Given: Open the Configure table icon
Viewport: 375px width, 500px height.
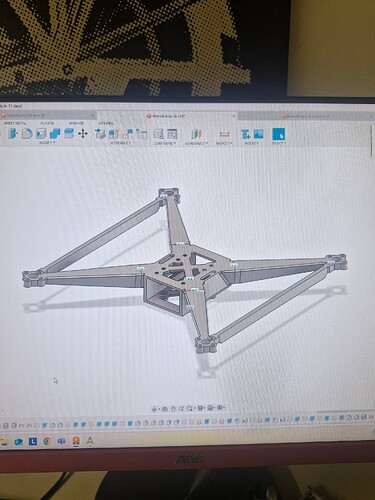Looking at the screenshot, I should click(x=172, y=134).
